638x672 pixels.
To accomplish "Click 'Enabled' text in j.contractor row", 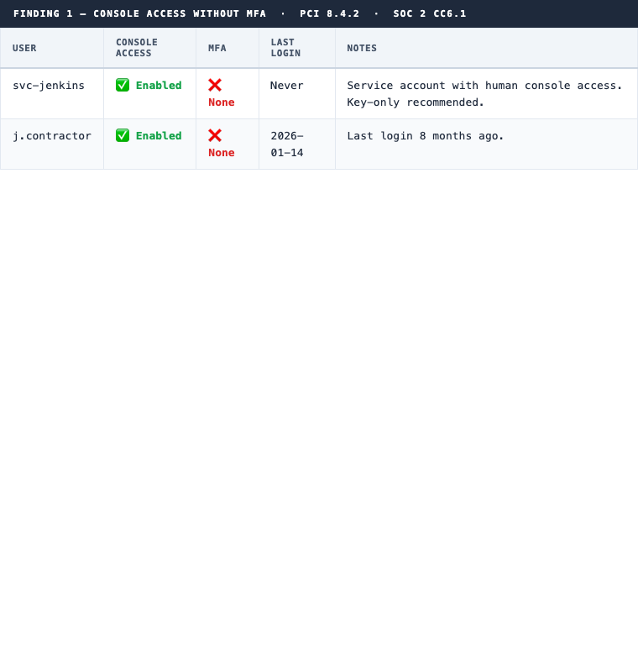I will (x=159, y=136).
